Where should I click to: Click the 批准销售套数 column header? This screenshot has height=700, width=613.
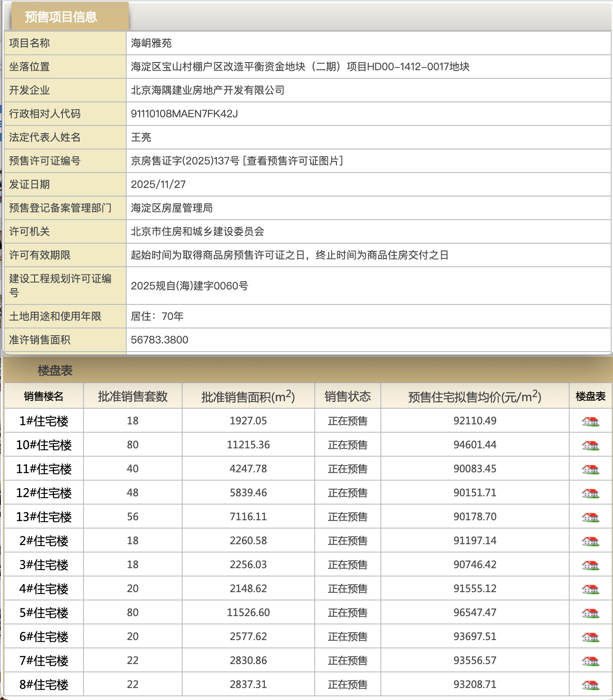[133, 396]
